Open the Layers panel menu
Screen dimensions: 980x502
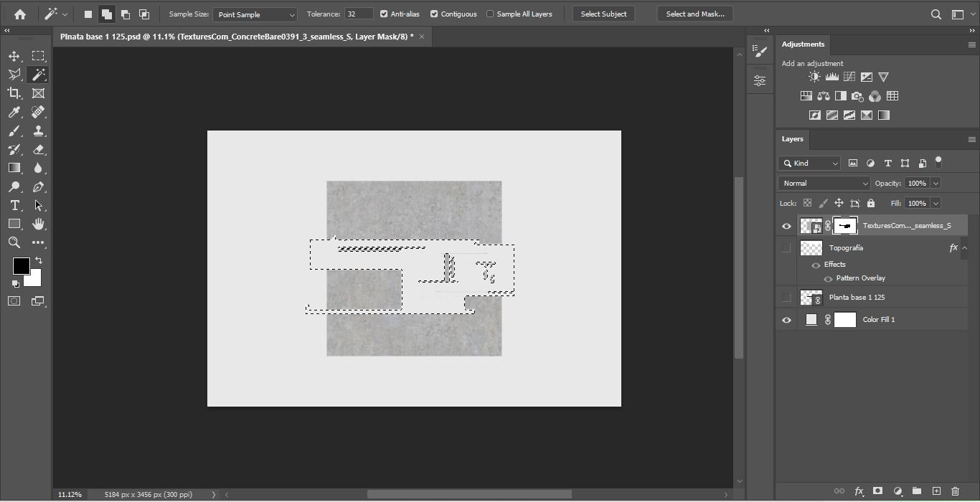tap(972, 139)
